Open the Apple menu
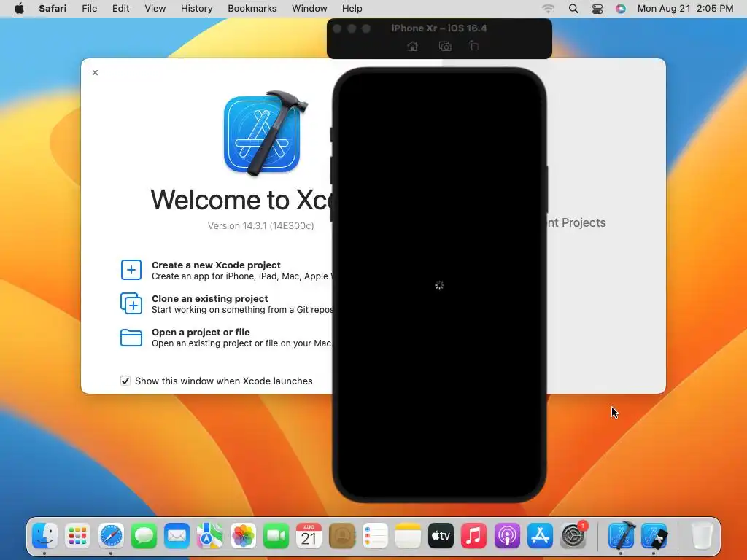This screenshot has height=560, width=747. click(x=19, y=8)
